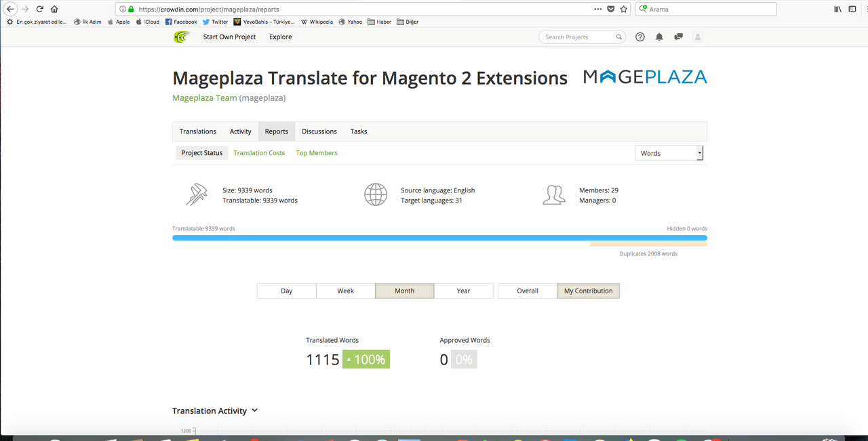
Task: Open the Tasks tab
Action: [x=359, y=131]
